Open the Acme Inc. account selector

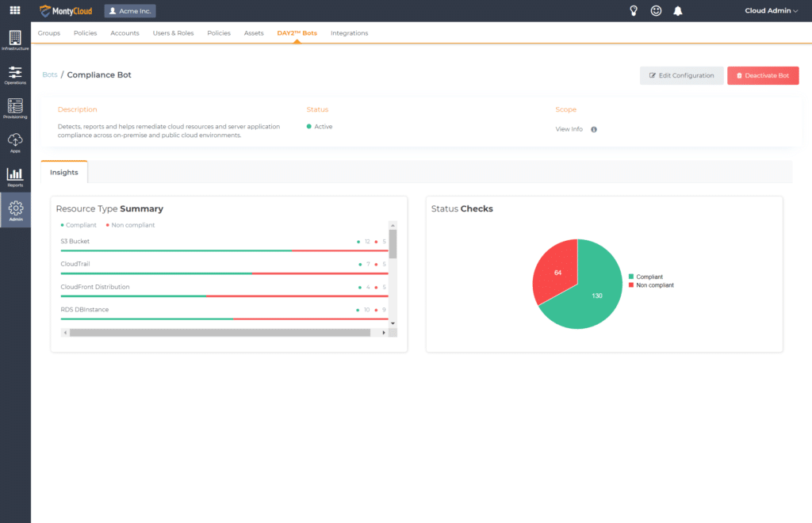(130, 11)
